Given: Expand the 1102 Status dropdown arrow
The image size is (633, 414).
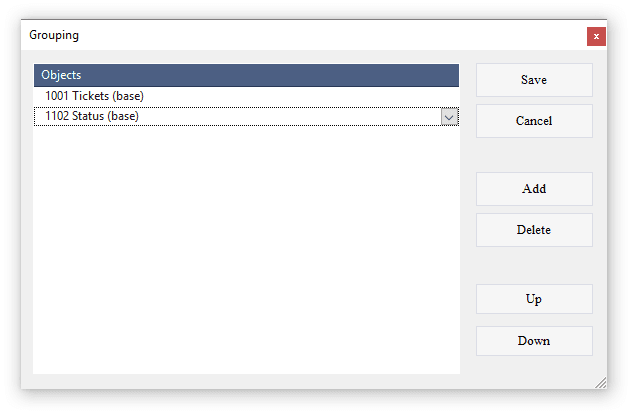Looking at the screenshot, I should (x=449, y=117).
